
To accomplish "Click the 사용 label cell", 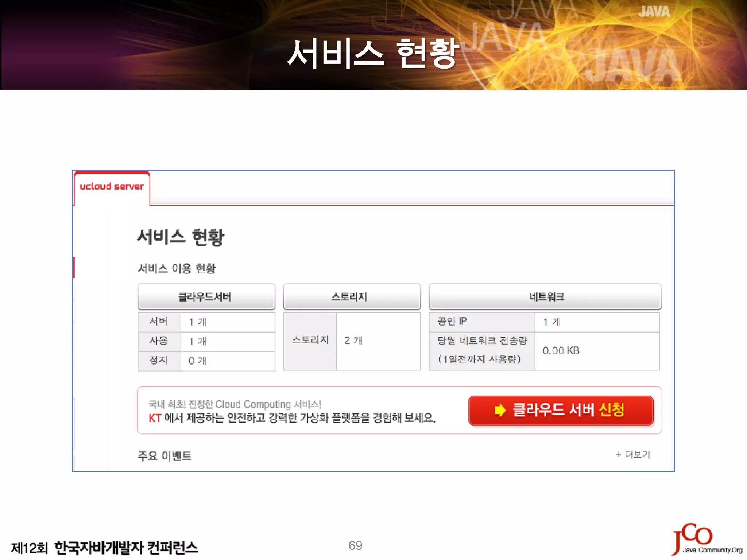I will [x=159, y=342].
